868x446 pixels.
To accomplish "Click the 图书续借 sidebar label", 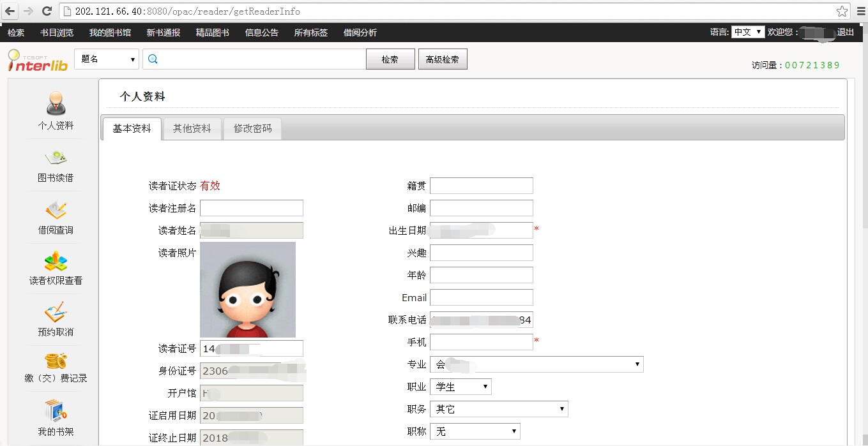I will 56,178.
